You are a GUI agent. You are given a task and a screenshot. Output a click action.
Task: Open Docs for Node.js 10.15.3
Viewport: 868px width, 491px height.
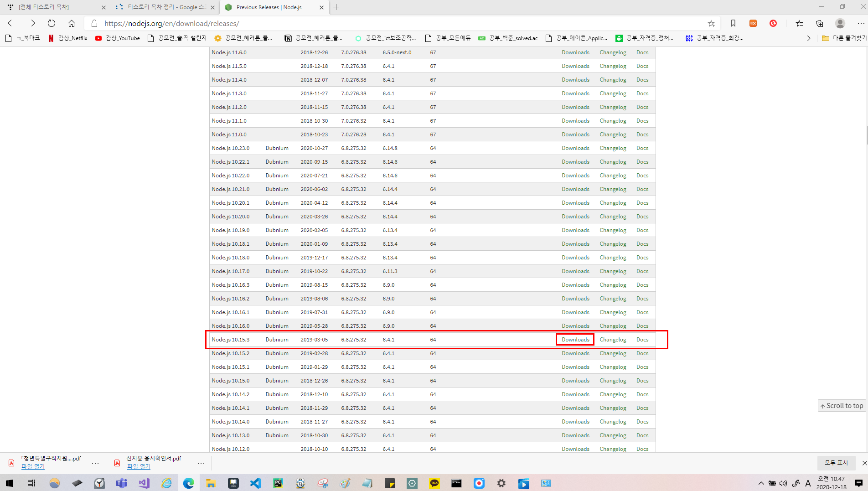(642, 340)
